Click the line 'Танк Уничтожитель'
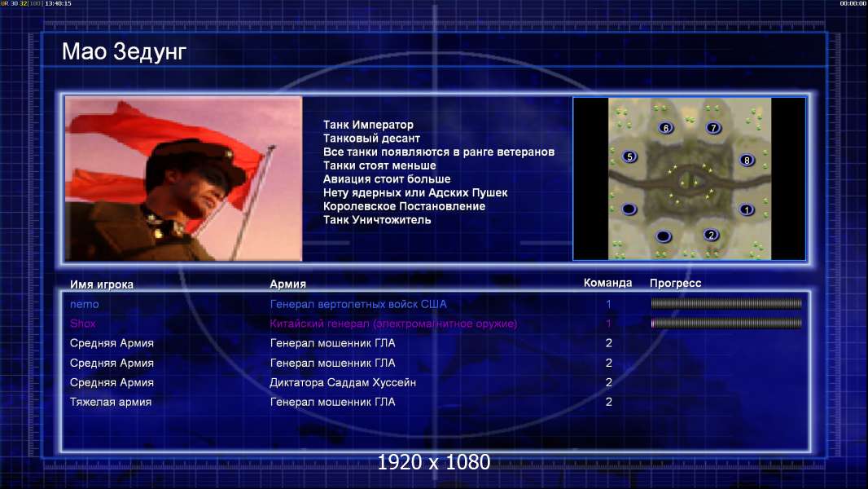Image resolution: width=868 pixels, height=489 pixels. coord(377,220)
